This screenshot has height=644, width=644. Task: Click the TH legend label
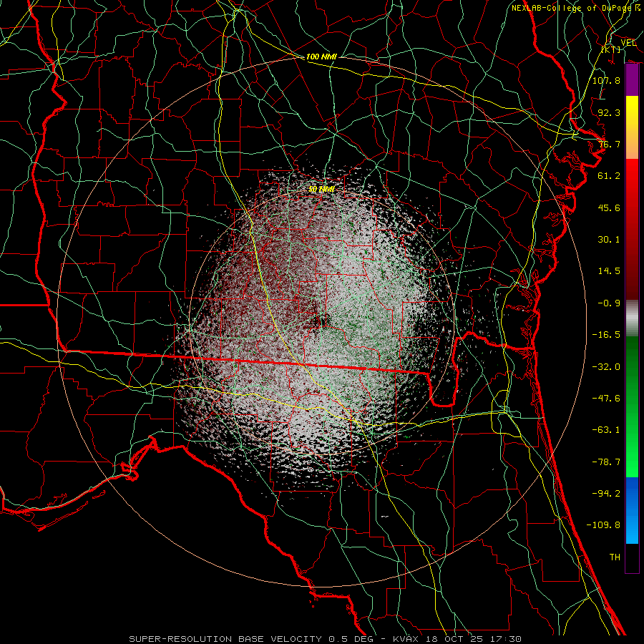click(x=615, y=557)
